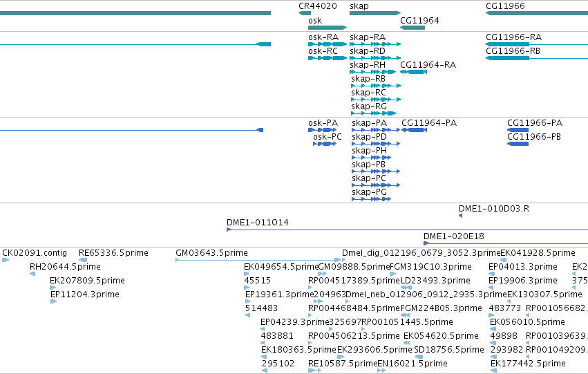The image size is (588, 374).
Task: Click the CG11966 gene label
Action: (x=505, y=6)
